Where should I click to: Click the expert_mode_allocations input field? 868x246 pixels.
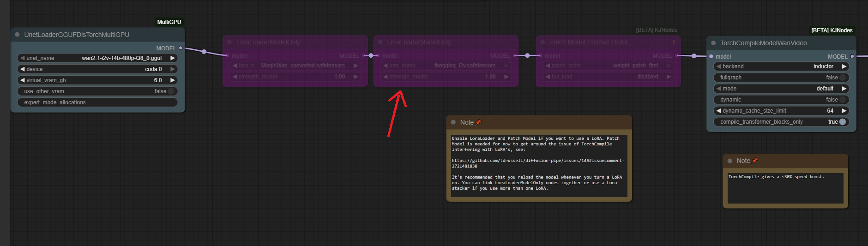[x=97, y=102]
